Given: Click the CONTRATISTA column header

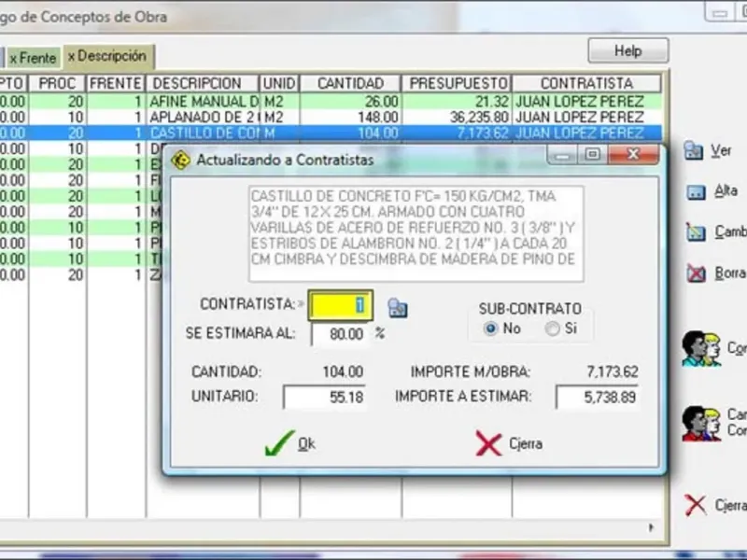Looking at the screenshot, I should (586, 83).
